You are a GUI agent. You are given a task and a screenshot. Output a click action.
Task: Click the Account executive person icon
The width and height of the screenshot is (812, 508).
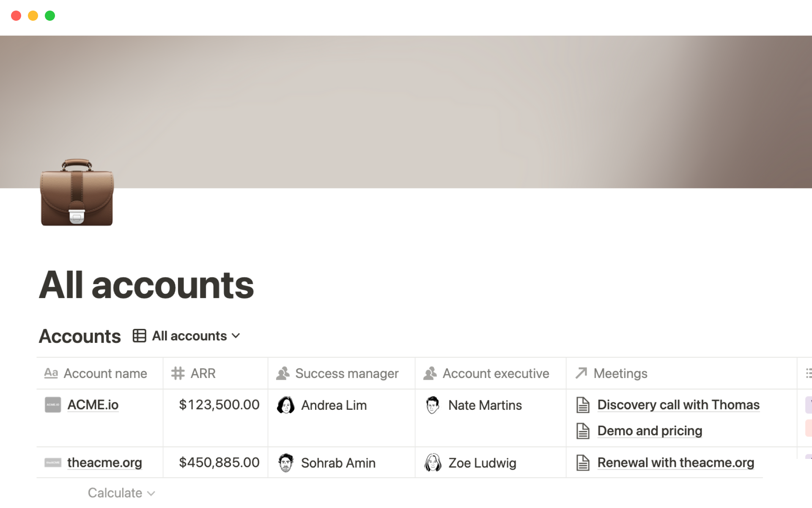coord(431,373)
